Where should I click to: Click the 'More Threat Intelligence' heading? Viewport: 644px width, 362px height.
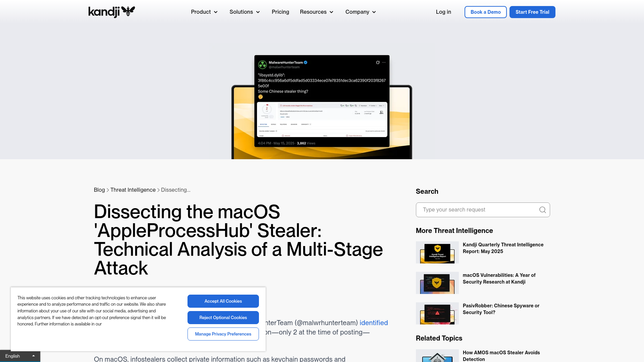pyautogui.click(x=454, y=231)
